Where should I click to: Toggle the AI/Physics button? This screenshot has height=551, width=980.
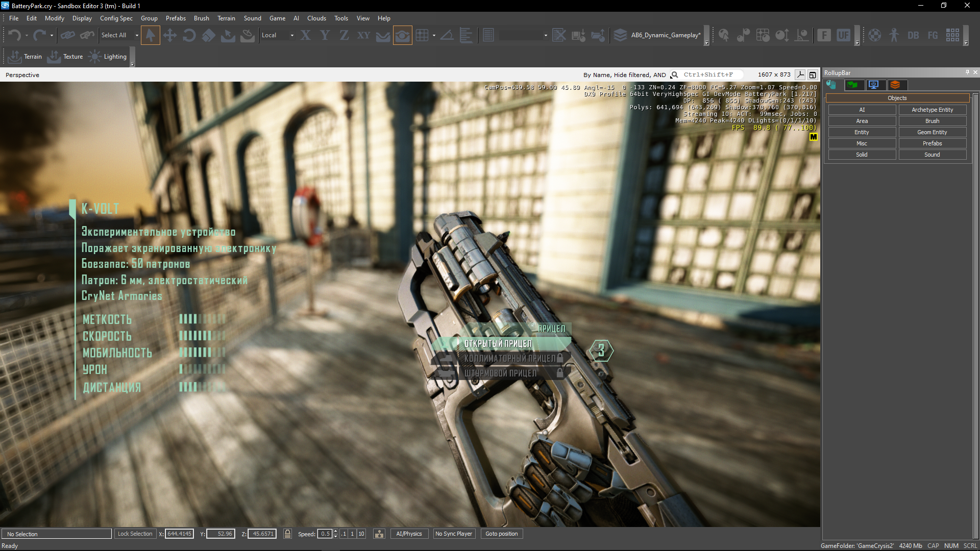[x=409, y=534]
